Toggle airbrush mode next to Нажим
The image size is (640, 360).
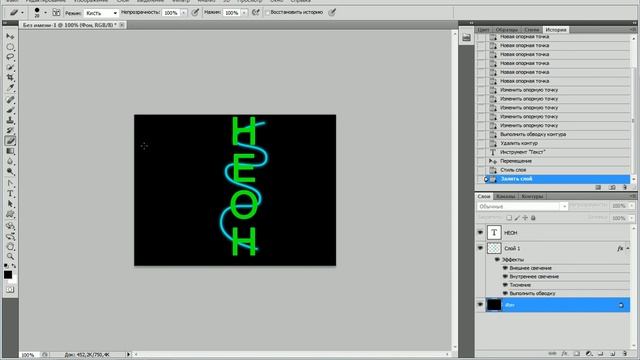[256, 13]
